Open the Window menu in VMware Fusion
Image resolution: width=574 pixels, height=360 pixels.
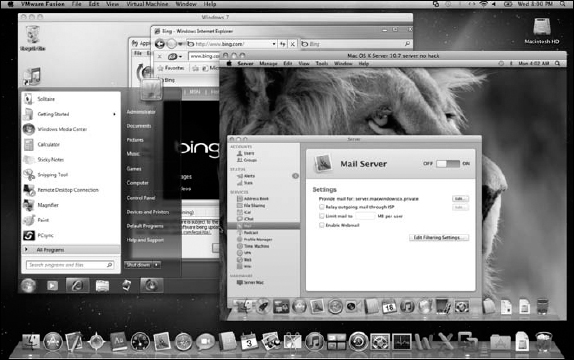pyautogui.click(x=186, y=4)
